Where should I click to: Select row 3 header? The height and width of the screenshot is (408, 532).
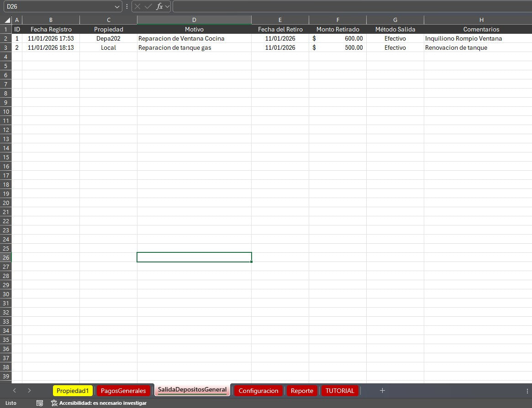pyautogui.click(x=5, y=47)
